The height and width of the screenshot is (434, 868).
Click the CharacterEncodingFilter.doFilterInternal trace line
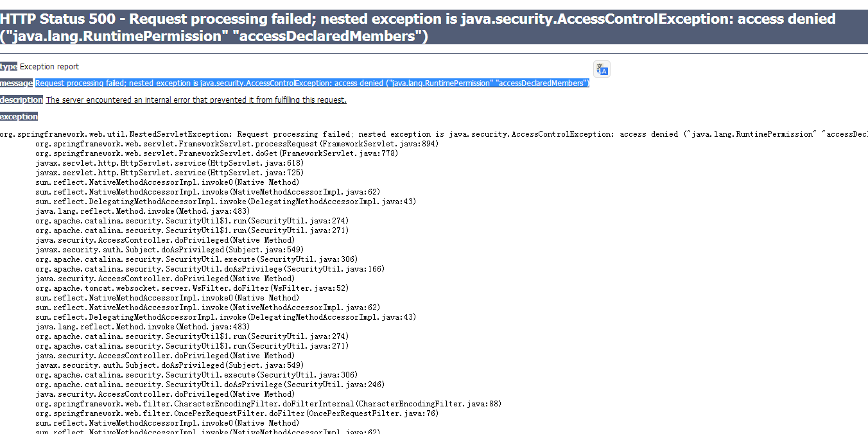click(268, 404)
